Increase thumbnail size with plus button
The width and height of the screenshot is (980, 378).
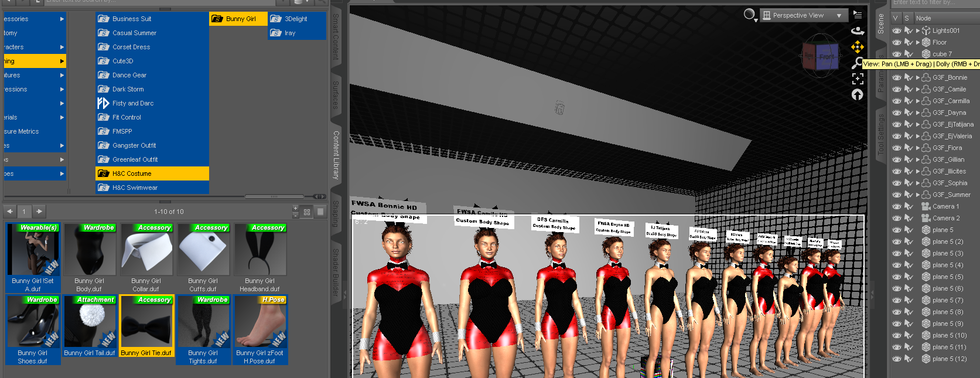point(295,208)
